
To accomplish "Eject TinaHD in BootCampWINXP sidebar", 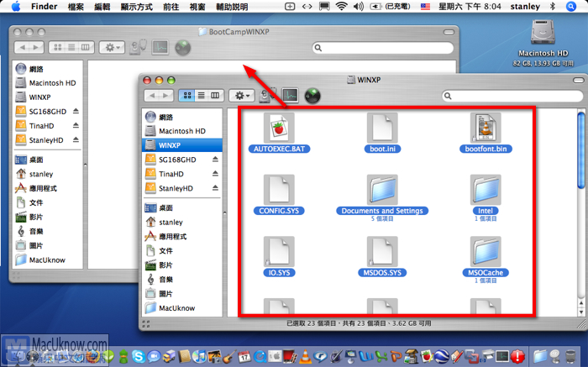I will [76, 125].
